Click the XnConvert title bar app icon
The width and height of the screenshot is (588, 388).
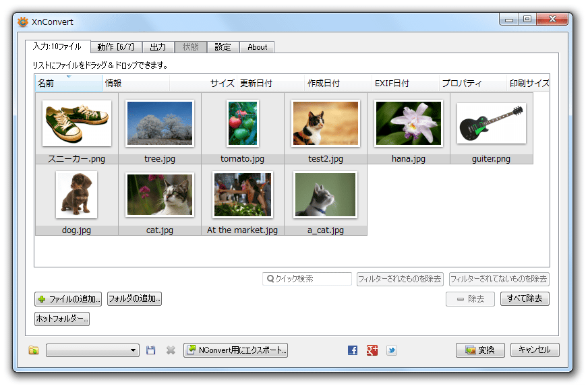(23, 22)
